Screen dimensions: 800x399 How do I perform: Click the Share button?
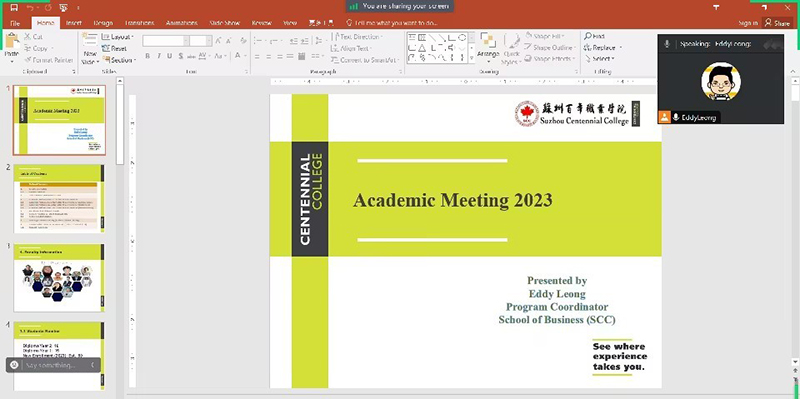[x=777, y=23]
